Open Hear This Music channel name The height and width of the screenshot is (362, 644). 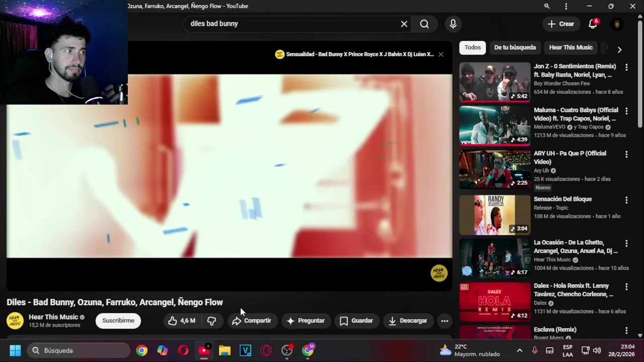[x=53, y=317]
